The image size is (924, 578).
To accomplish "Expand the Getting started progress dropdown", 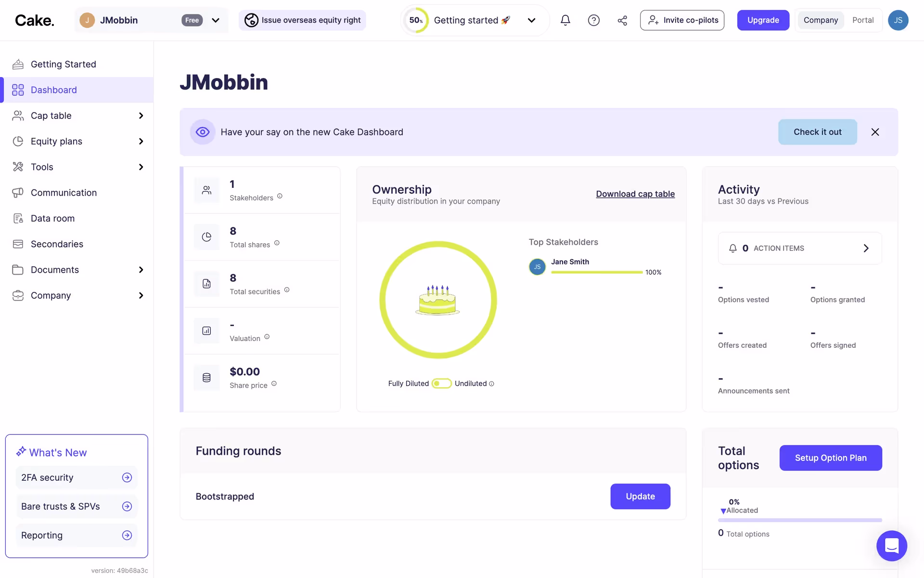I will tap(531, 20).
